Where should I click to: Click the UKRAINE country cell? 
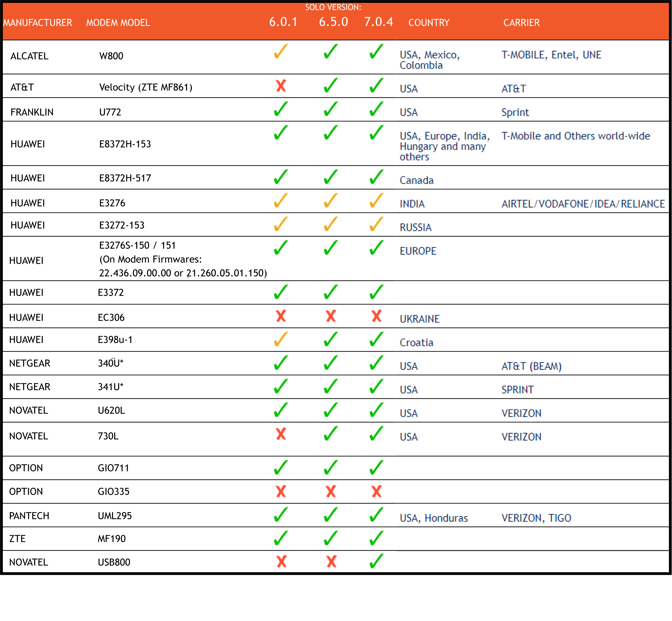420,319
